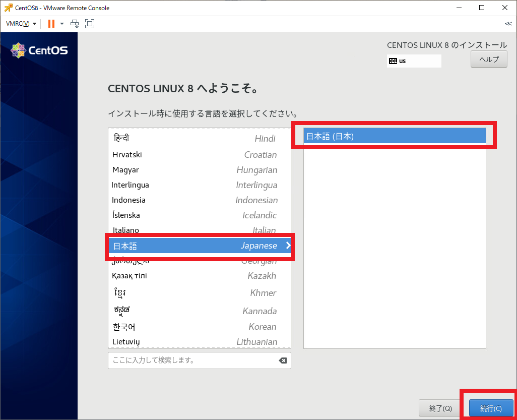The image size is (517, 420).
Task: Click the language search input field
Action: [191, 360]
